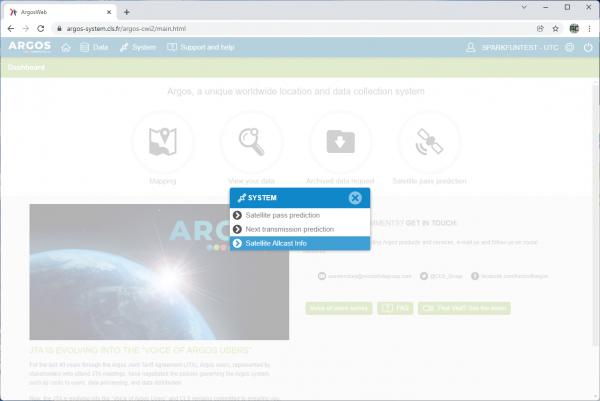
Task: Click the Mapping map icon
Action: (x=163, y=142)
